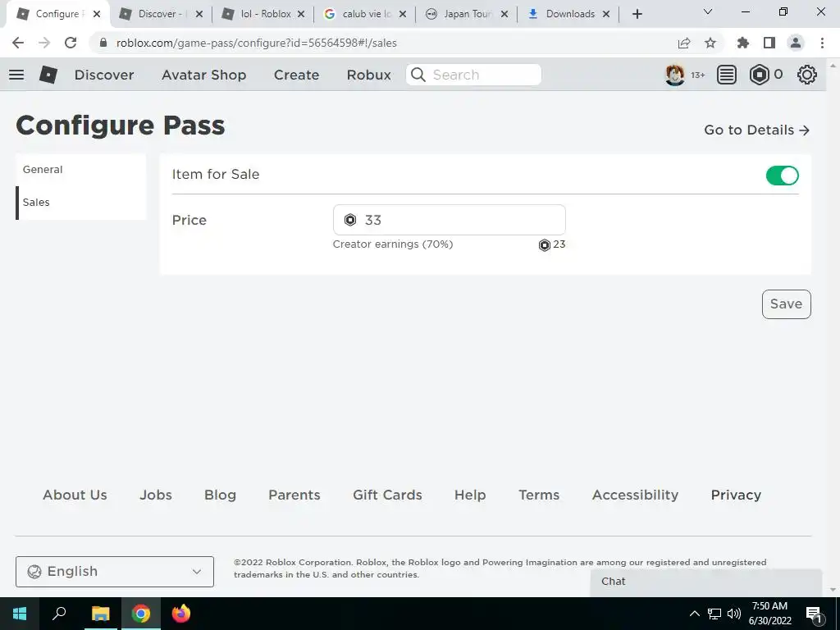Click the network icon in system tray
This screenshot has width=840, height=630.
point(714,614)
